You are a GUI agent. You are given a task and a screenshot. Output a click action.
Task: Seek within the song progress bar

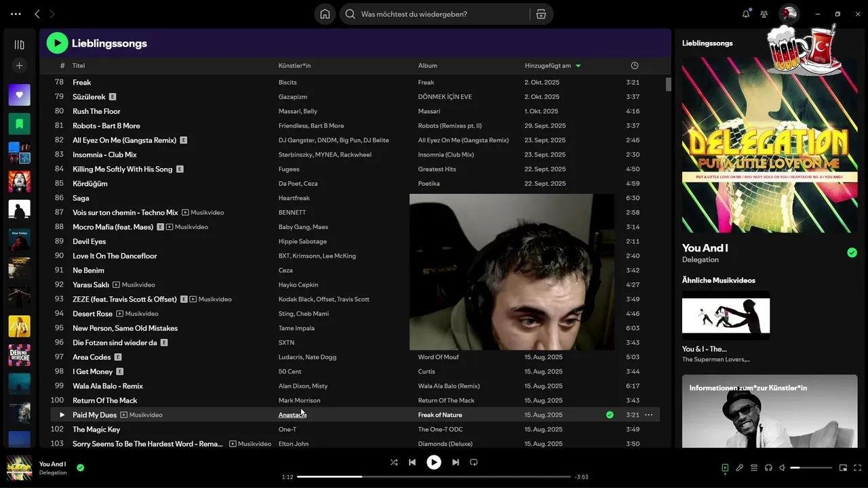click(x=434, y=477)
